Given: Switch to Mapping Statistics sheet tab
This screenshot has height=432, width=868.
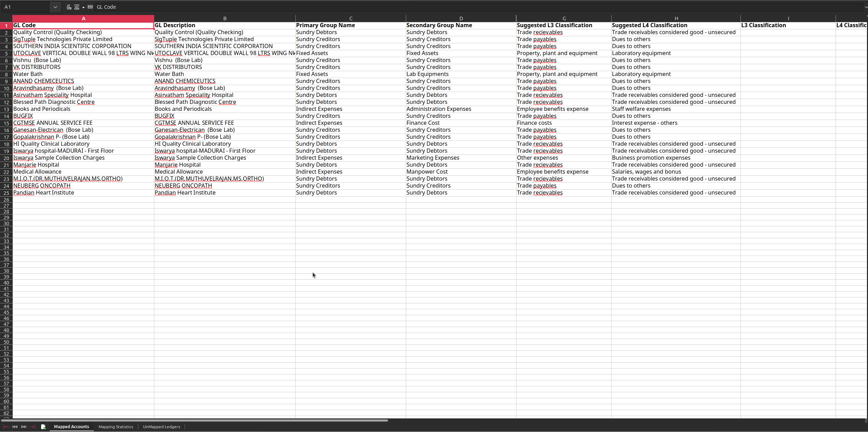Looking at the screenshot, I should (116, 427).
